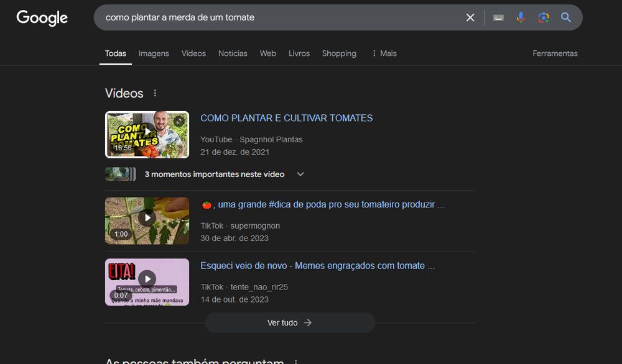Click YouTube · Spagnhol Plantas source text

pos(251,139)
